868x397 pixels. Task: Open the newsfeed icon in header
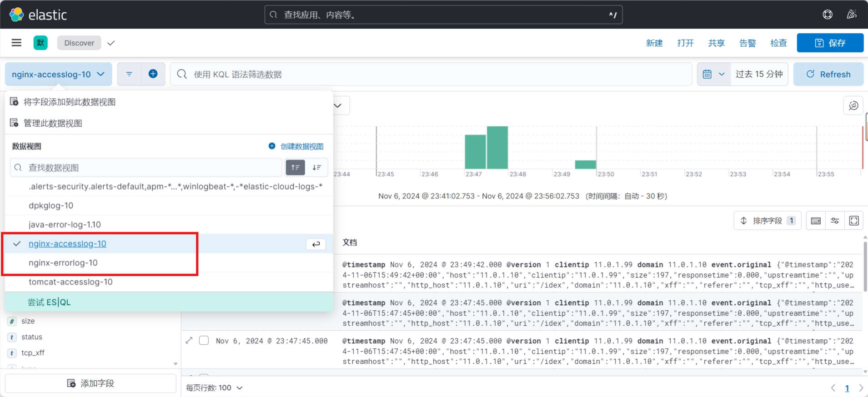(x=852, y=15)
